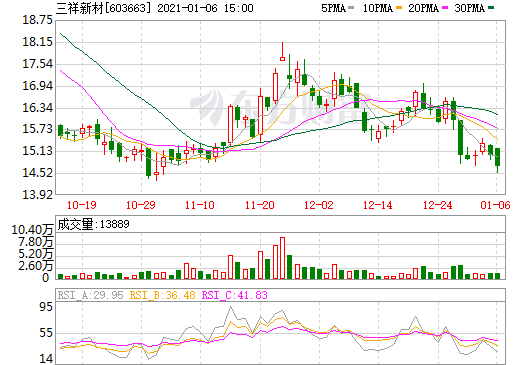
Task: Click the 成交量:13889 volume label
Action: coord(93,224)
